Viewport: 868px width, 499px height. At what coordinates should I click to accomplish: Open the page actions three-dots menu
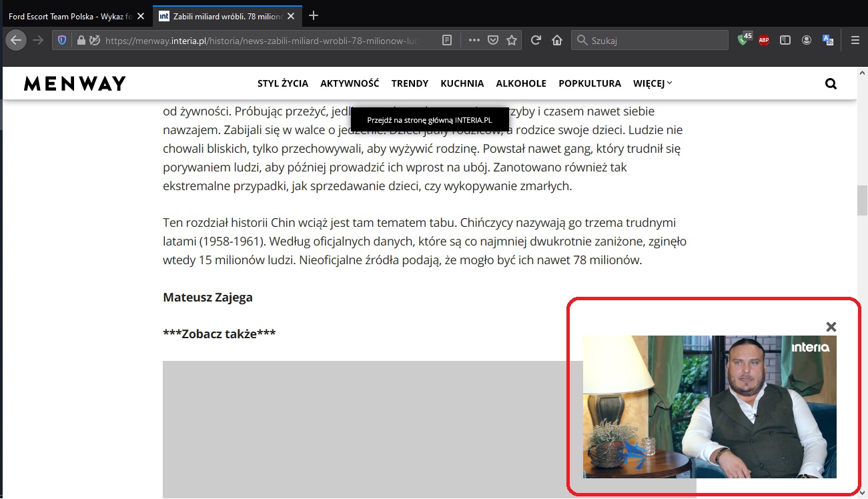[x=474, y=40]
